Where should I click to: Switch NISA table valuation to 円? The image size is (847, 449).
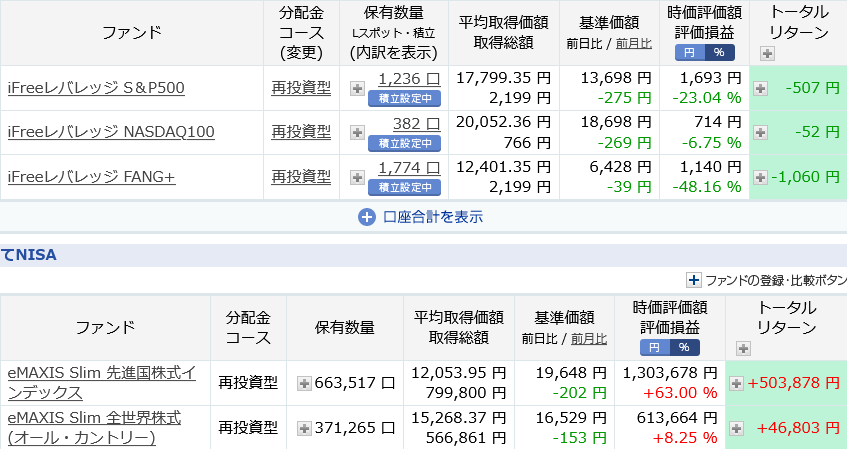[x=655, y=347]
